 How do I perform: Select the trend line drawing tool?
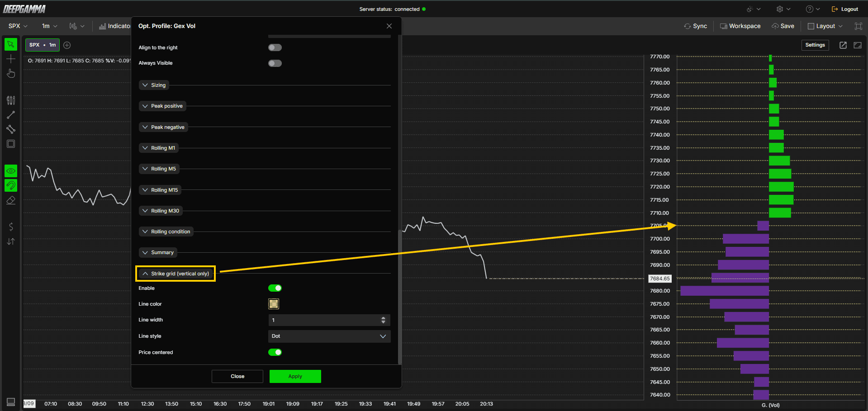click(x=11, y=115)
